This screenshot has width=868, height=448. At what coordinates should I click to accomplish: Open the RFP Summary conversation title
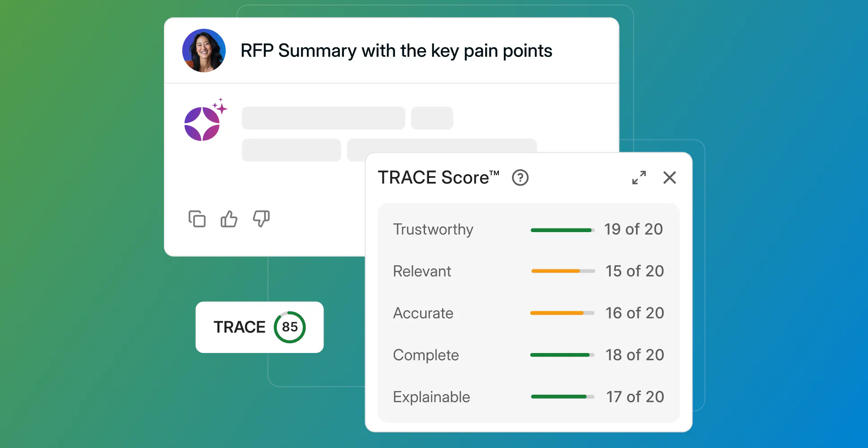point(396,51)
